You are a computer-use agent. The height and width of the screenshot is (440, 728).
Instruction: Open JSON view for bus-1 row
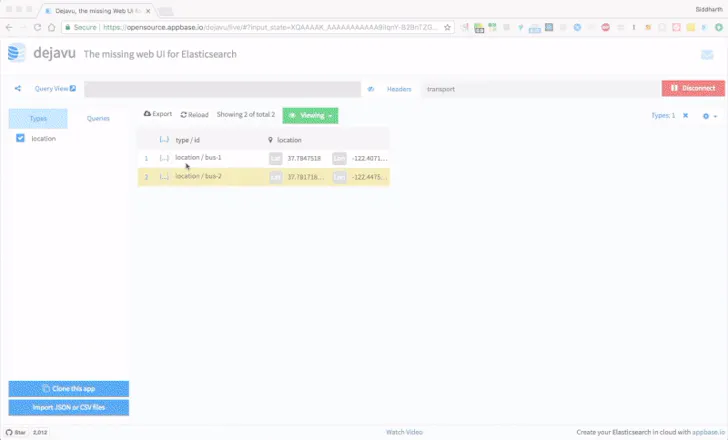click(x=164, y=158)
